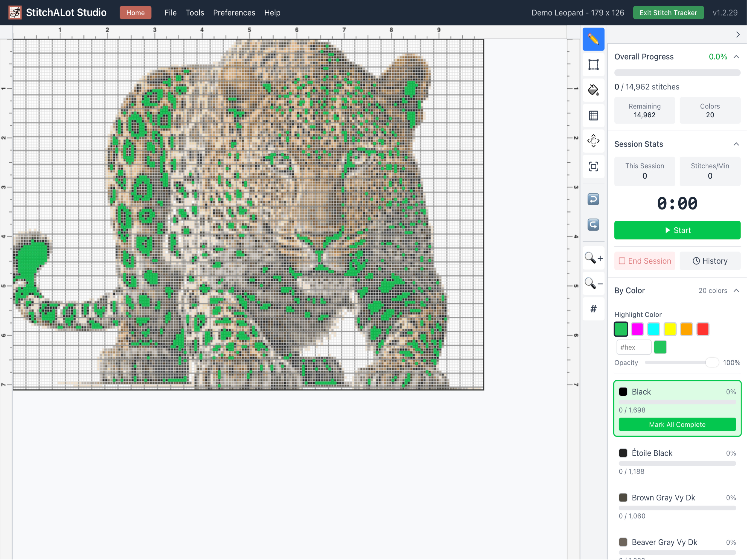Click Mark All Complete for Black
Viewport: 747px width, 560px height.
click(x=677, y=425)
